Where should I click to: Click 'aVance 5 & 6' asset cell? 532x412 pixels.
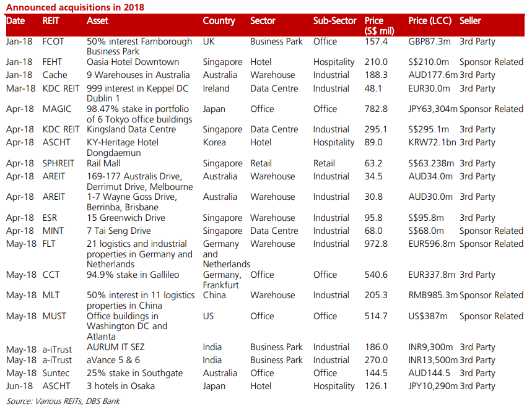(113, 360)
